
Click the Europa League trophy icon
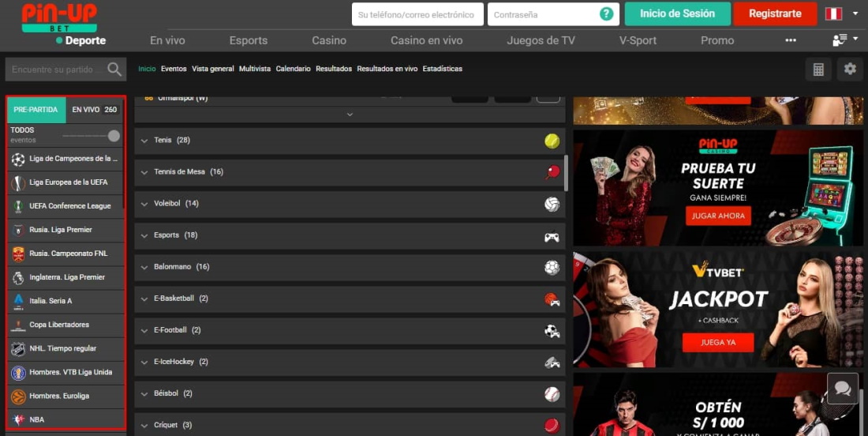(x=18, y=183)
